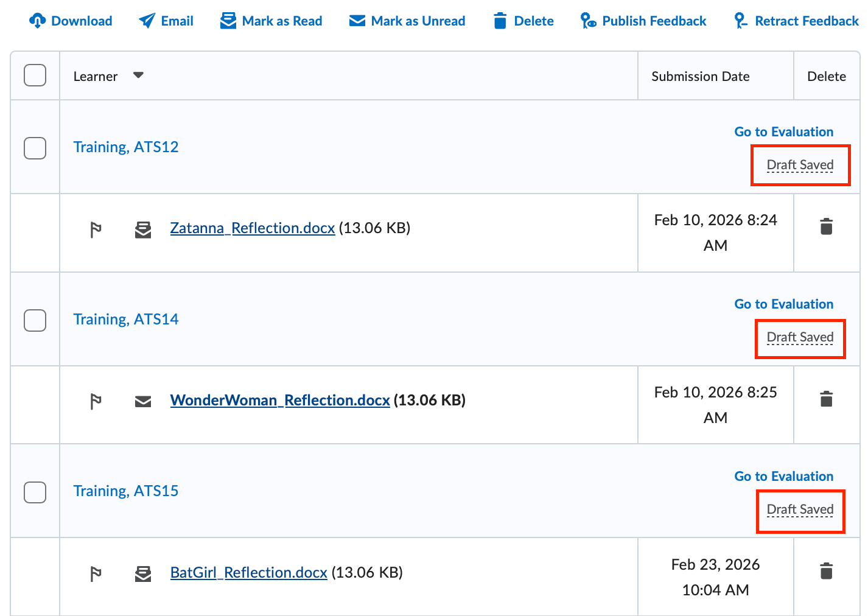Click the flag icon beside Zatanna_Reflection.docx
Viewport: 868px width, 616px height.
pyautogui.click(x=96, y=229)
